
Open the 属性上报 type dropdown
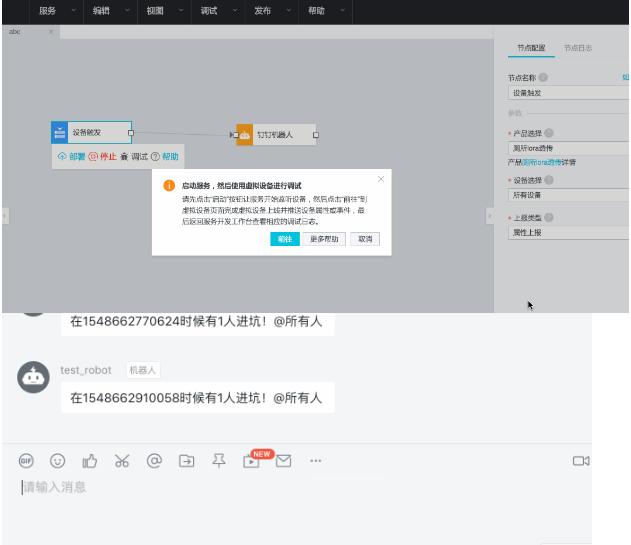(568, 233)
